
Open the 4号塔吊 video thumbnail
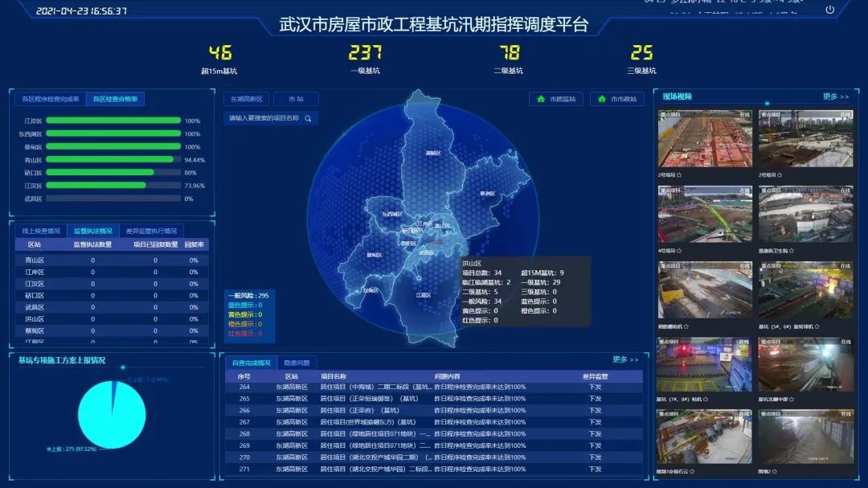pyautogui.click(x=705, y=215)
